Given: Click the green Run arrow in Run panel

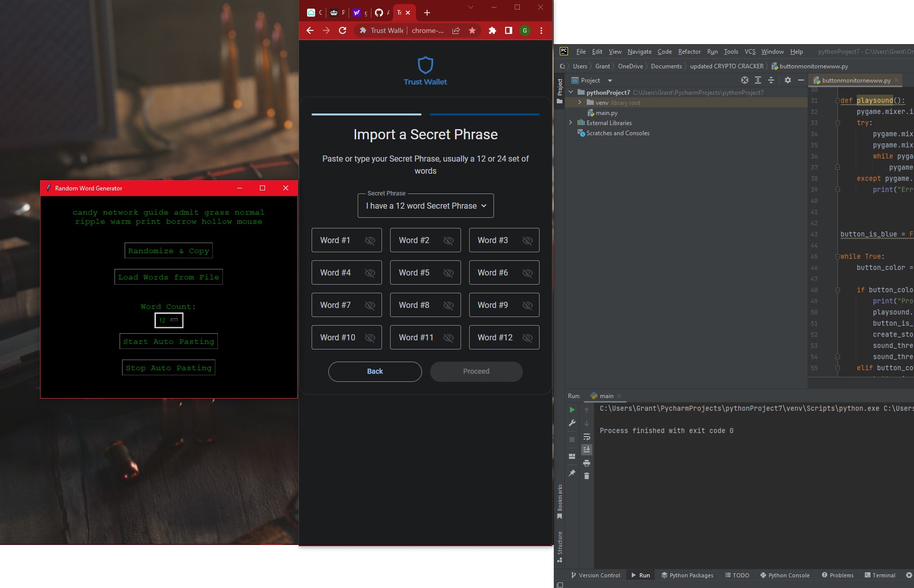Looking at the screenshot, I should point(572,410).
